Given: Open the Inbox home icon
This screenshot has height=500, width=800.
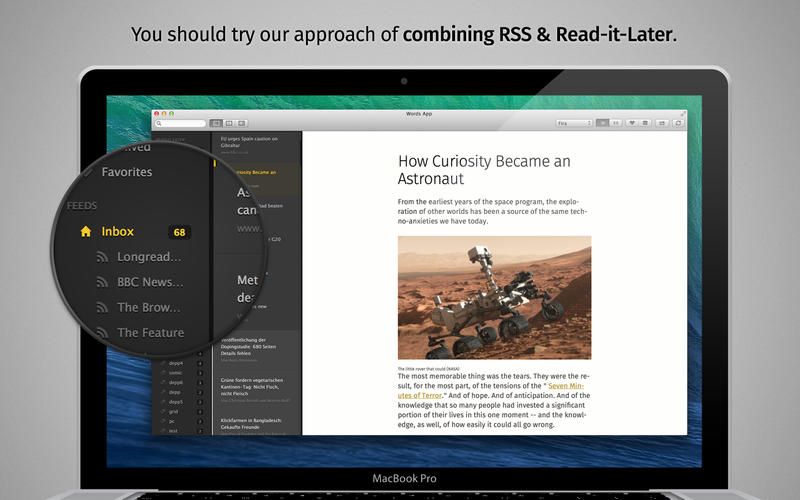Looking at the screenshot, I should (86, 232).
